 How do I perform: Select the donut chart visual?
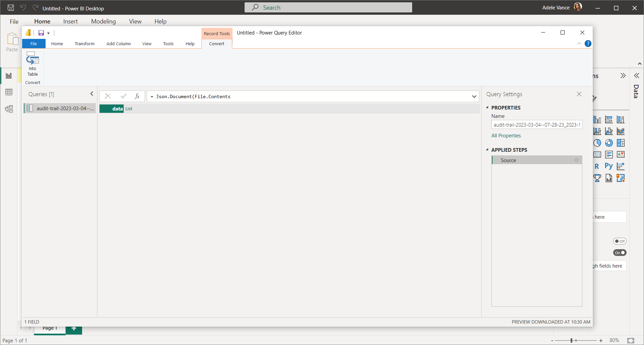tap(608, 143)
